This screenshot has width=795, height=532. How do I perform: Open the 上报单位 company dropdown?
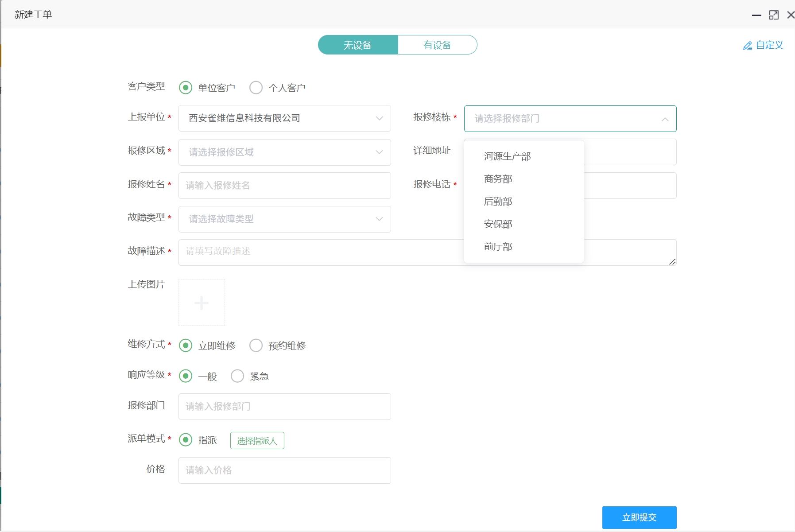coord(379,118)
